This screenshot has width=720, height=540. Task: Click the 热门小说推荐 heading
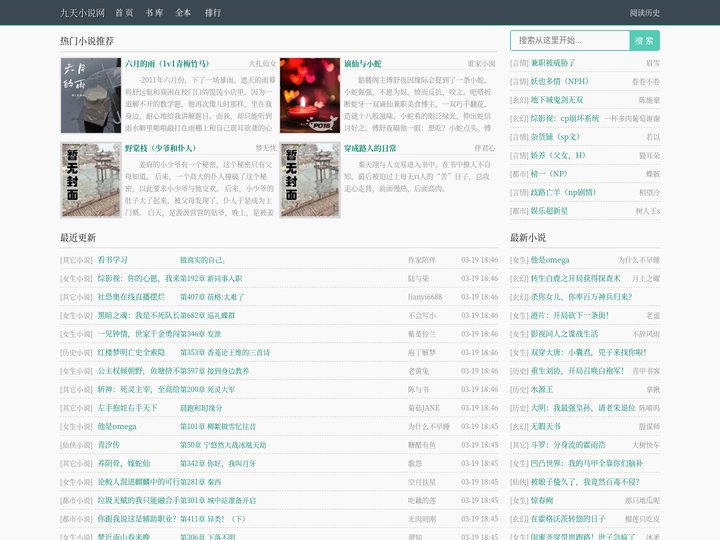pyautogui.click(x=87, y=41)
